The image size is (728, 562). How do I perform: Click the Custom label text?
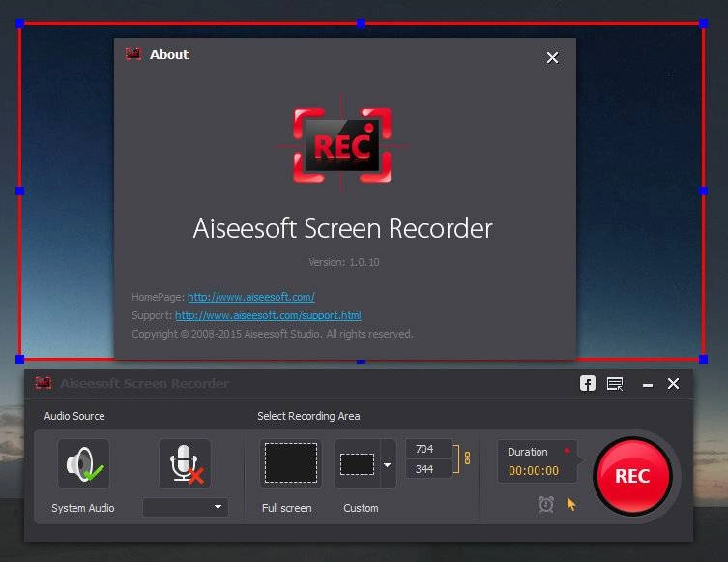pos(361,508)
